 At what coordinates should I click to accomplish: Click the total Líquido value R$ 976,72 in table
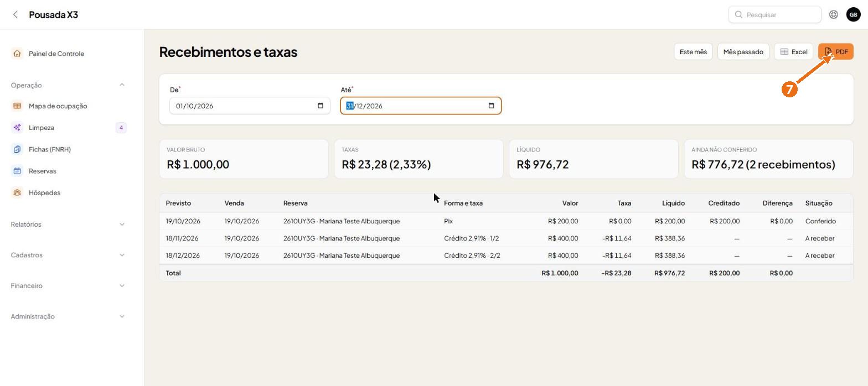pyautogui.click(x=669, y=273)
